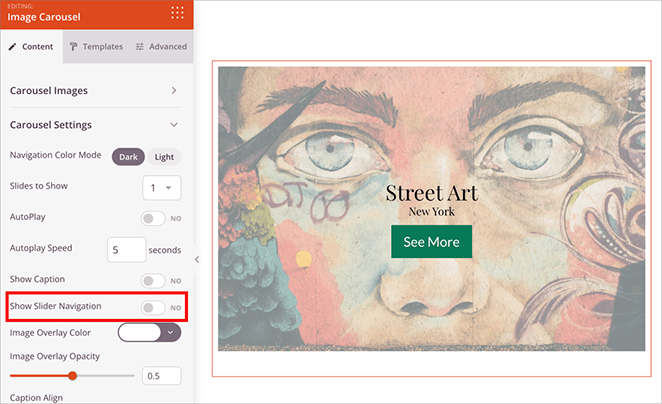Enable Show Slider Navigation toggle
Image resolution: width=662 pixels, height=404 pixels.
[153, 307]
